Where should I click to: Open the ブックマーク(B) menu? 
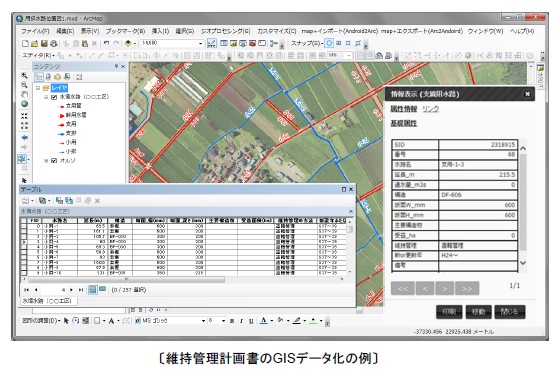pos(125,31)
